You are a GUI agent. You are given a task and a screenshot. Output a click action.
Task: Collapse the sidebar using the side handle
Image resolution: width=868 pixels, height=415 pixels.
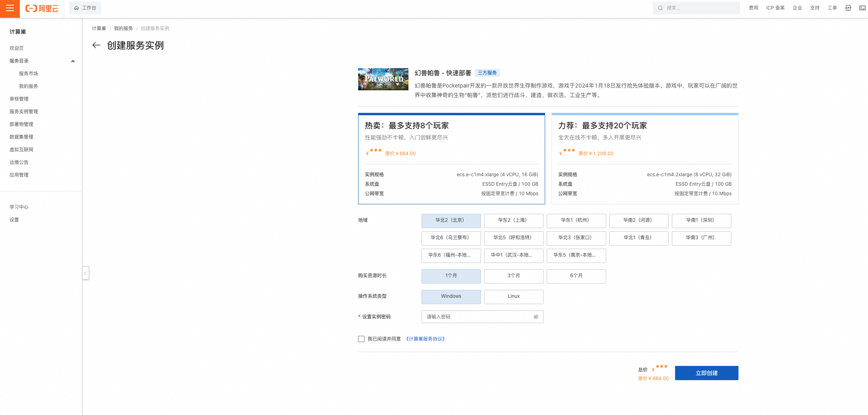pyautogui.click(x=86, y=273)
